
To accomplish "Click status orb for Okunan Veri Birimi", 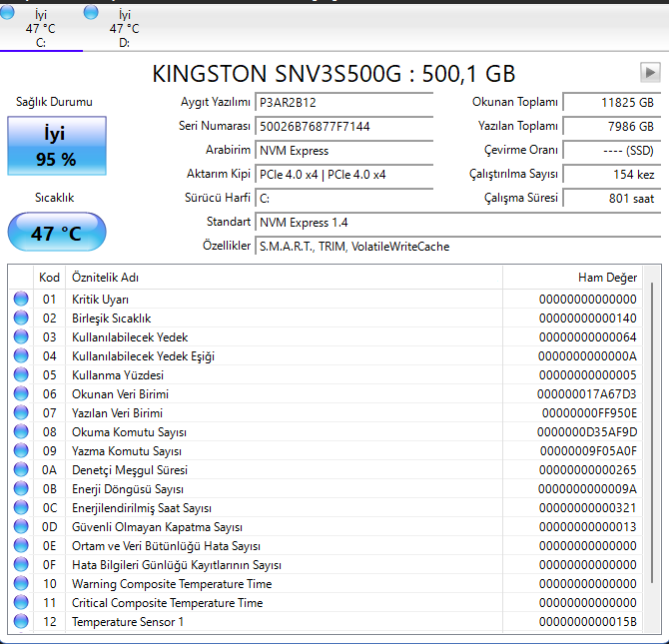I will [x=21, y=393].
